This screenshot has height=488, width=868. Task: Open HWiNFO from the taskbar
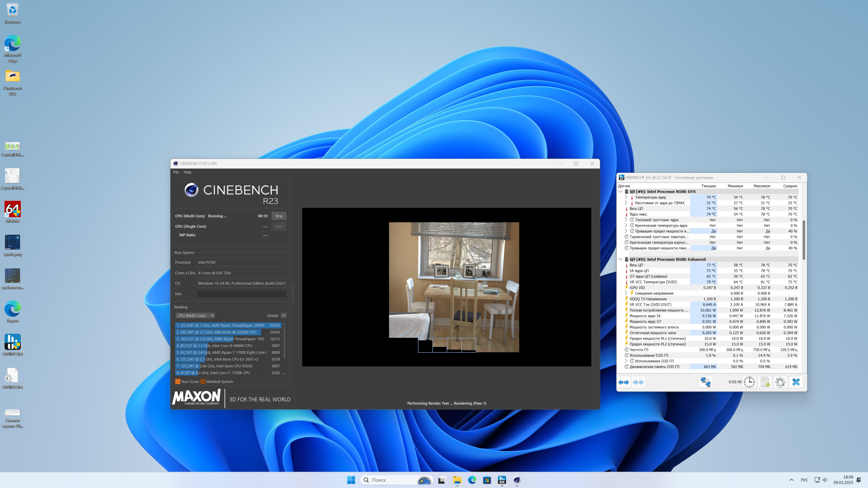coord(502,480)
